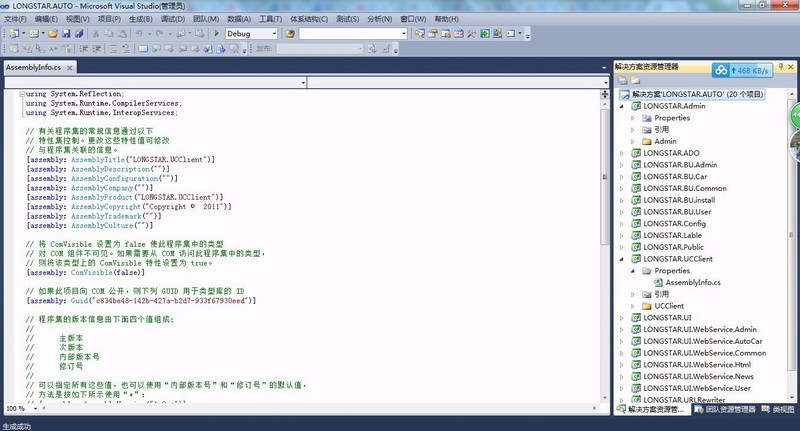Open the 调试(D) menu
The height and width of the screenshot is (431, 800).
[x=172, y=19]
